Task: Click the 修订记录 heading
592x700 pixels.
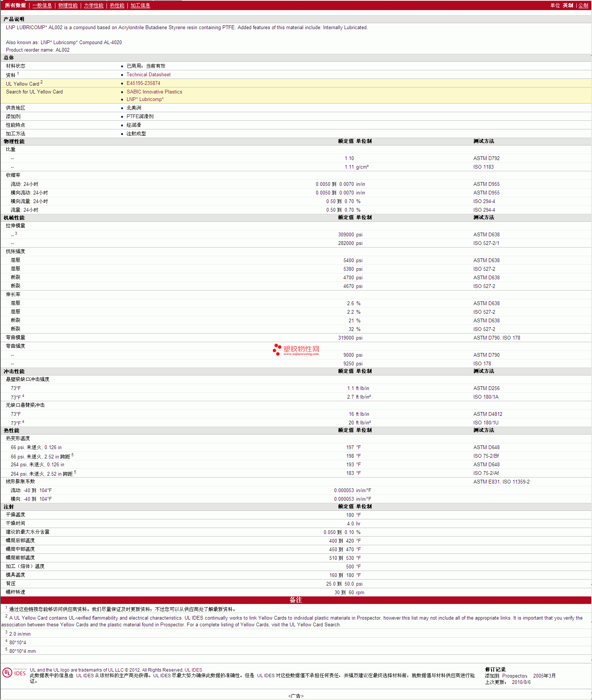Action: (495, 670)
